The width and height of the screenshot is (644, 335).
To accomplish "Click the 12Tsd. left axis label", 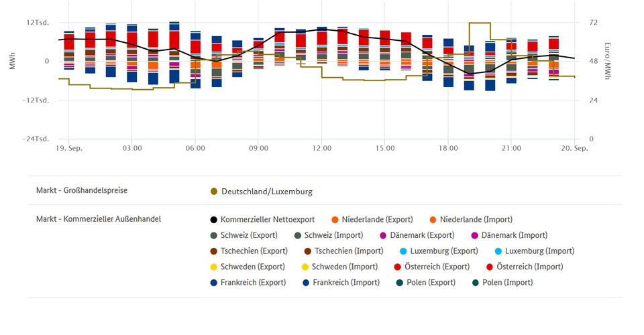I will click(x=38, y=23).
